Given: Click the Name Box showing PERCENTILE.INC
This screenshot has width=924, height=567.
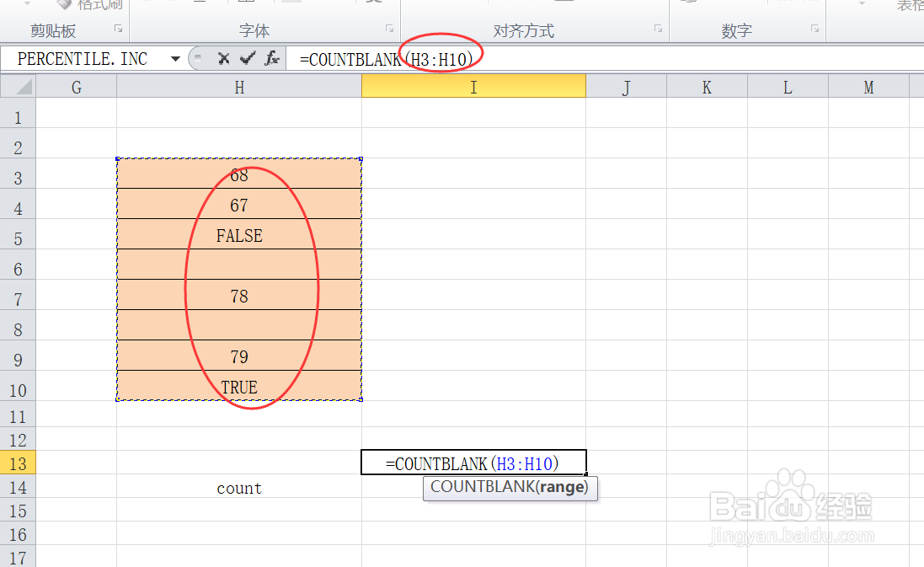Looking at the screenshot, I should point(84,58).
